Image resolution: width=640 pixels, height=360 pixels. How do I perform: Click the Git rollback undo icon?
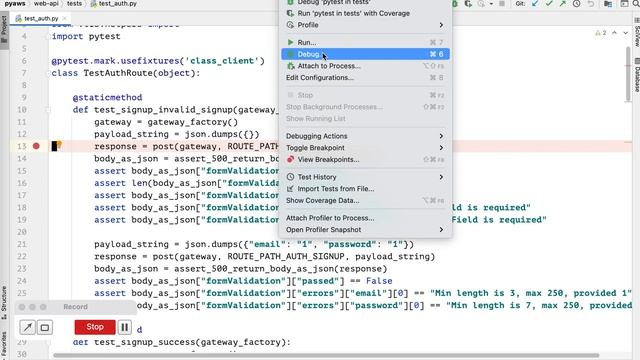tap(591, 4)
